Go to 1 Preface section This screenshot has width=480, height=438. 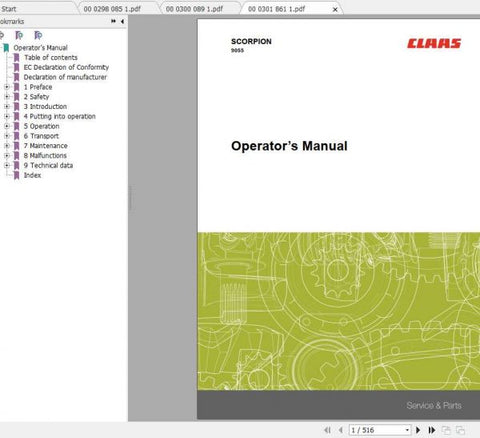tap(38, 87)
